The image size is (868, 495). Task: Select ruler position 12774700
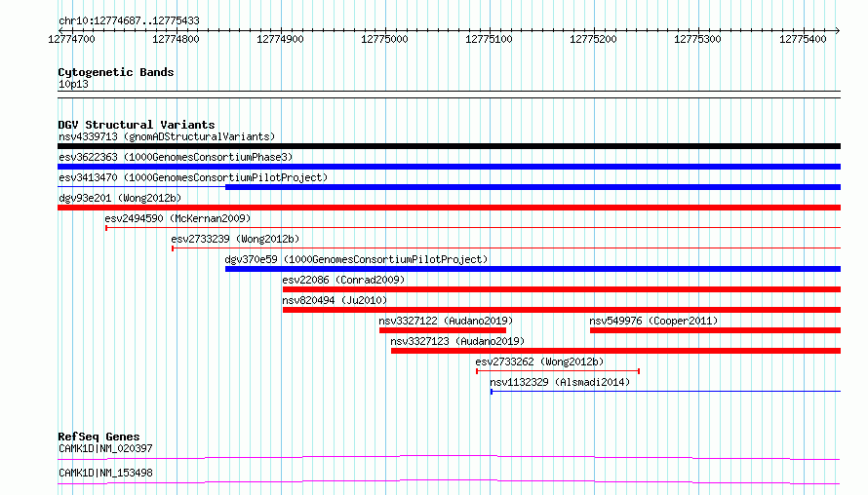(x=71, y=39)
